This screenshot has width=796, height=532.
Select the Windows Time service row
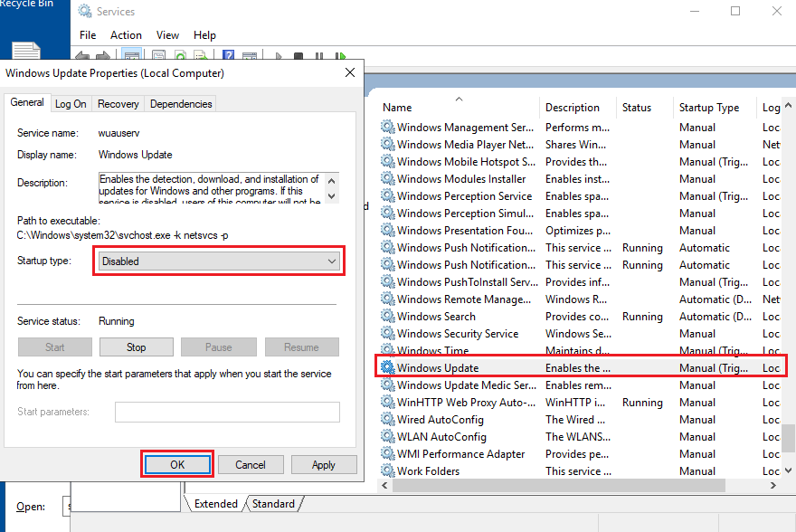tap(581, 350)
